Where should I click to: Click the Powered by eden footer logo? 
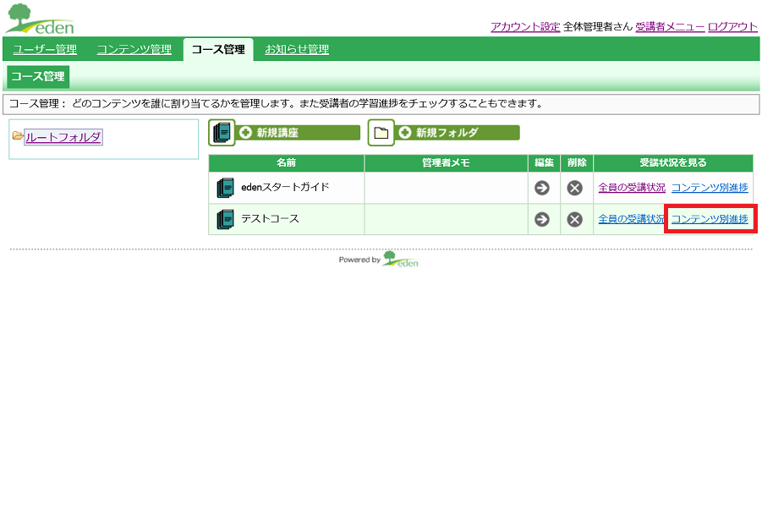400,259
